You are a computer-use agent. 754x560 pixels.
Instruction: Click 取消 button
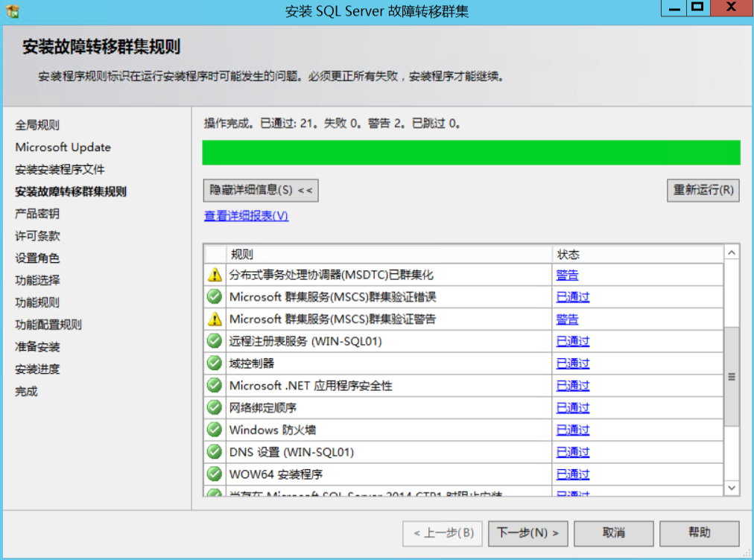click(x=614, y=533)
